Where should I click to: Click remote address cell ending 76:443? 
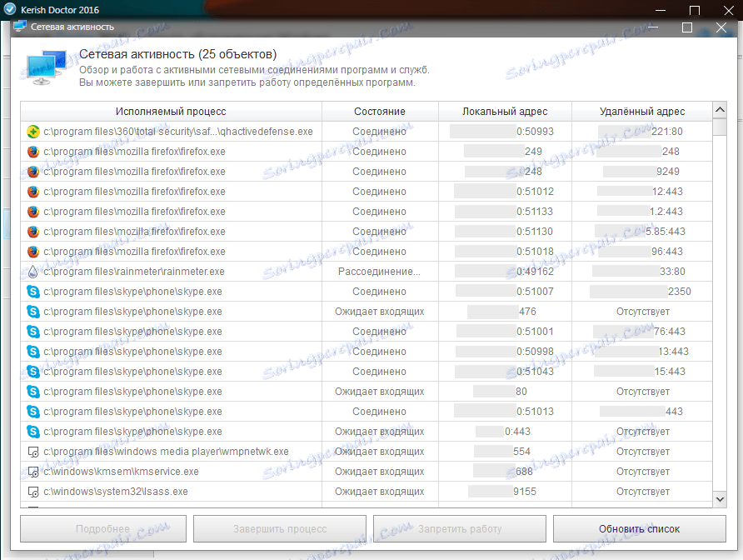(x=642, y=332)
